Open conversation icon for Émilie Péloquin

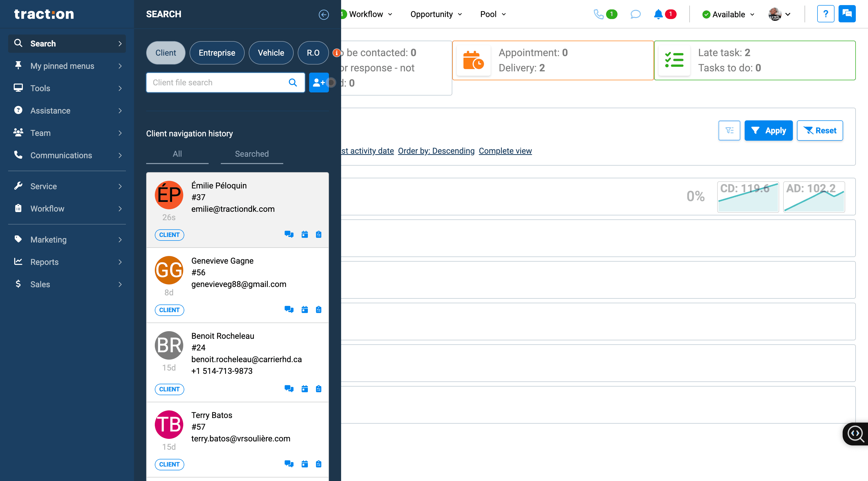[289, 234]
